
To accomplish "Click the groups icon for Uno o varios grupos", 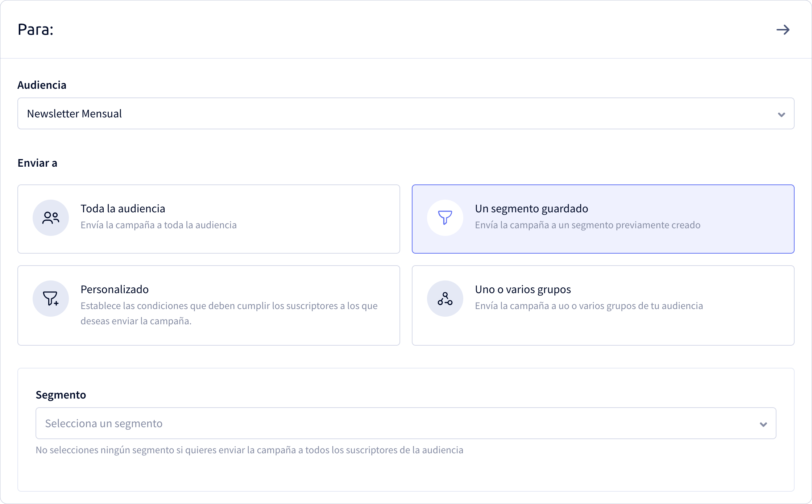I will (445, 299).
